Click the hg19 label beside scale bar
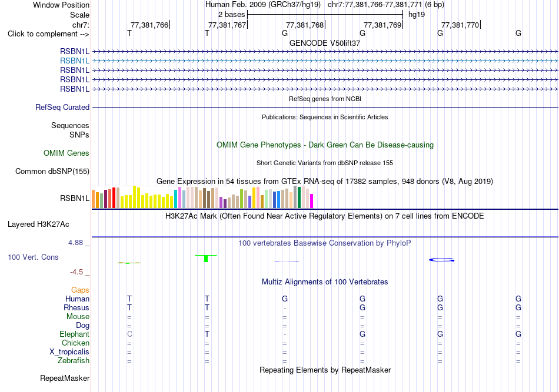The width and height of the screenshot is (559, 392). [x=417, y=15]
